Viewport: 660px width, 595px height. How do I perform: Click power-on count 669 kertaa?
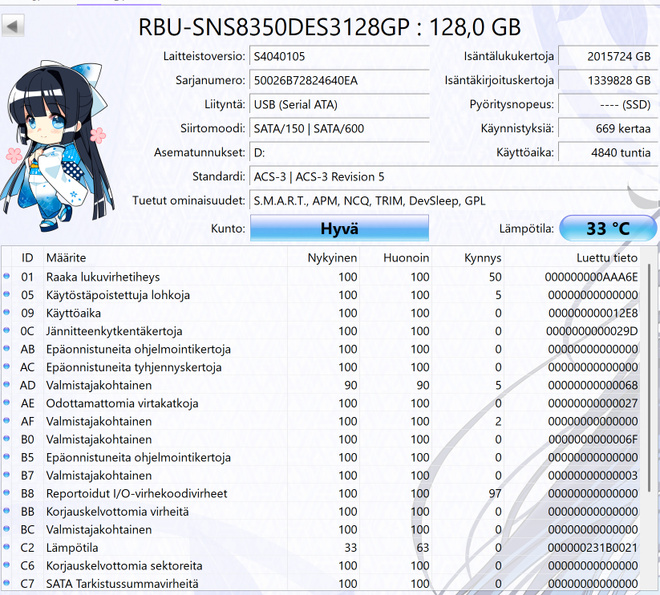[608, 128]
